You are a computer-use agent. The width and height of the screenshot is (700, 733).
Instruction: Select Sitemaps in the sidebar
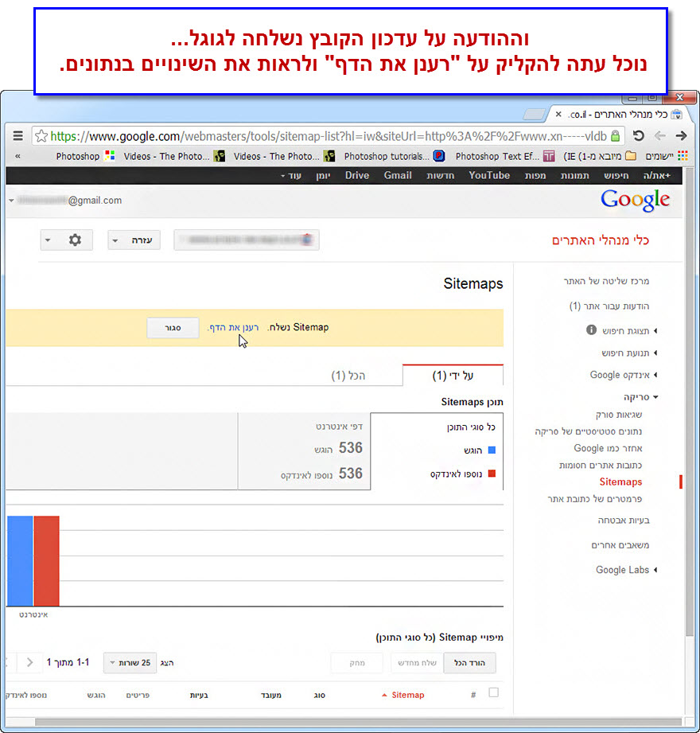tap(620, 482)
